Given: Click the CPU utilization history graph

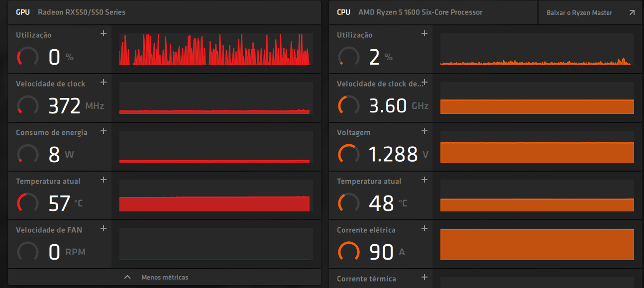Looking at the screenshot, I should pos(537,49).
